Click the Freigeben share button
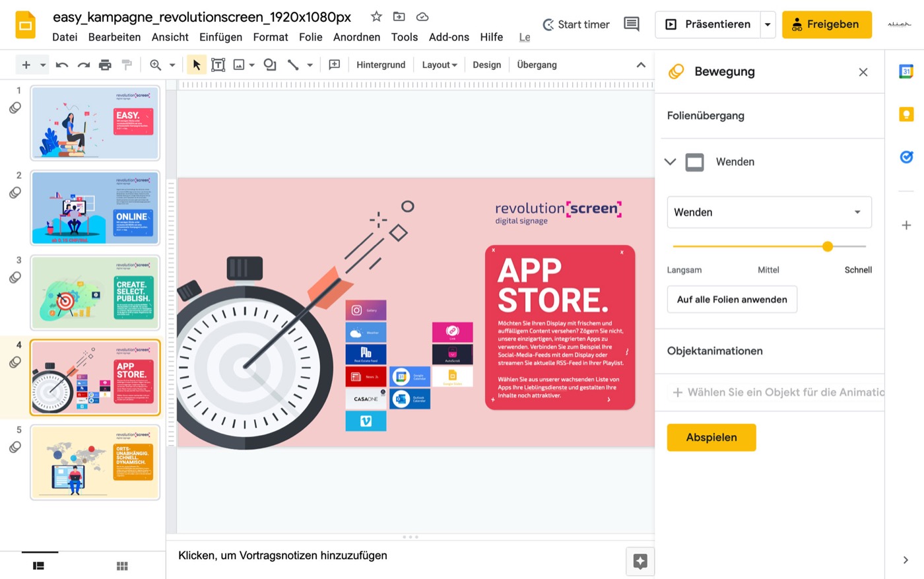The image size is (924, 579). point(826,24)
